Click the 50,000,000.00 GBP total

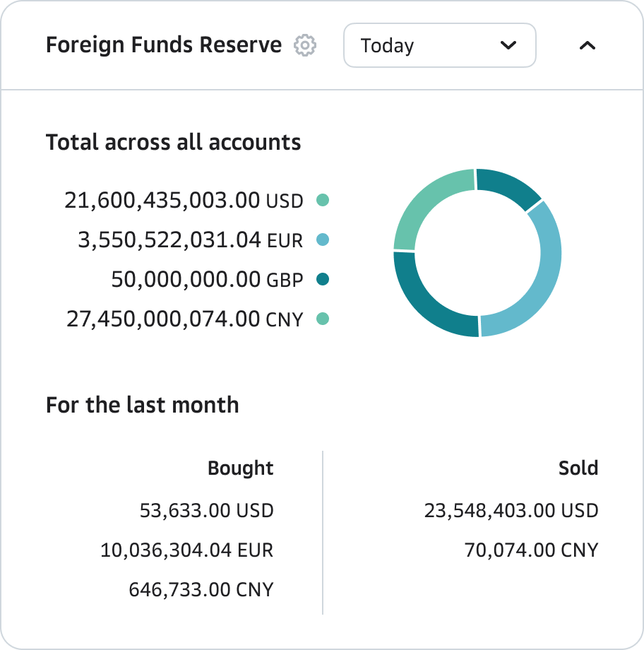207,280
